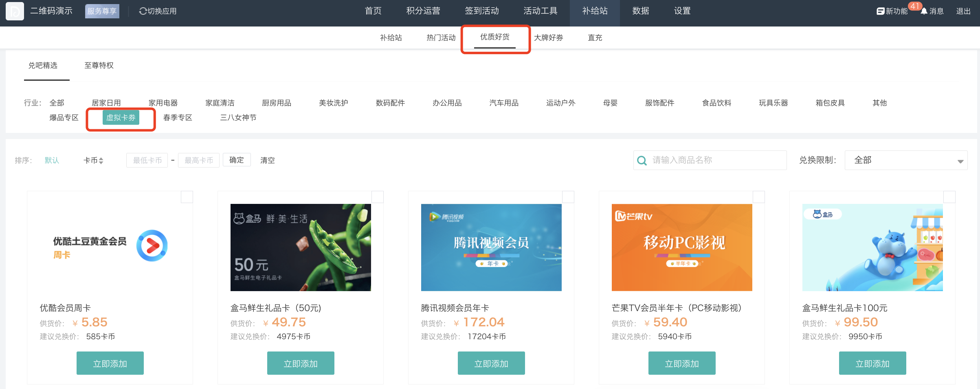Open the 数据 menu

click(x=641, y=11)
